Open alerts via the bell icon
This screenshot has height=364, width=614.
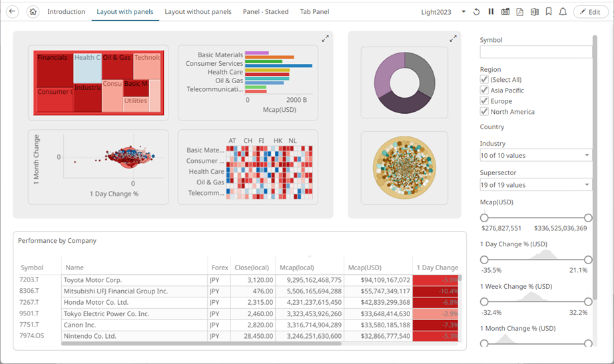point(563,12)
